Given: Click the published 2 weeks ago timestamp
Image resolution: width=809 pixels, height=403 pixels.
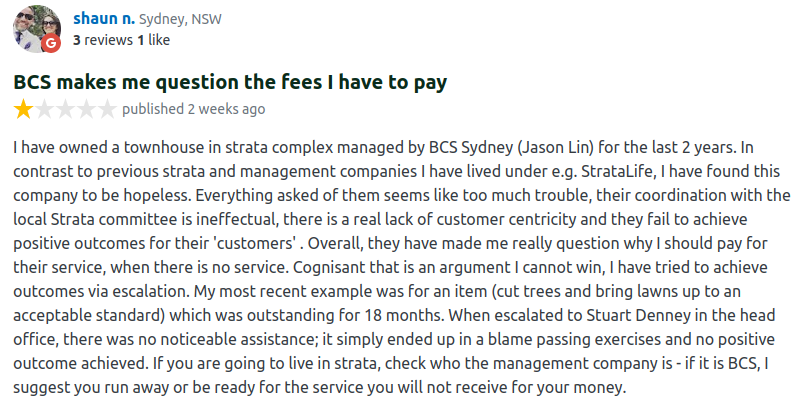Looking at the screenshot, I should pos(194,108).
